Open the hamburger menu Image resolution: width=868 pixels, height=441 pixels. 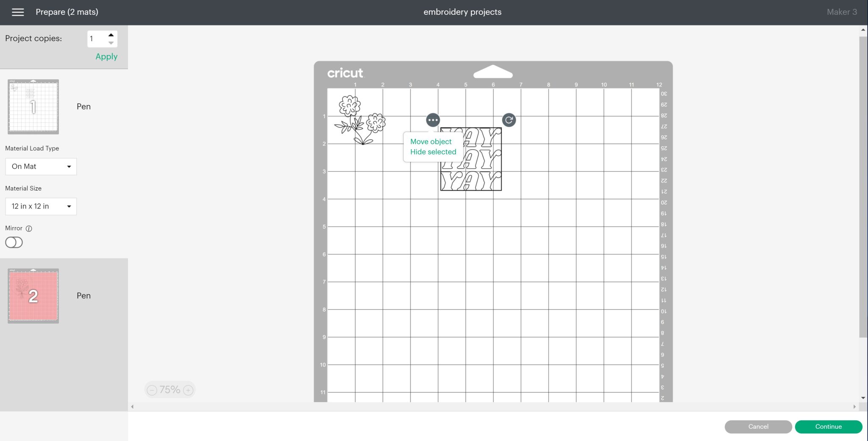pos(18,12)
